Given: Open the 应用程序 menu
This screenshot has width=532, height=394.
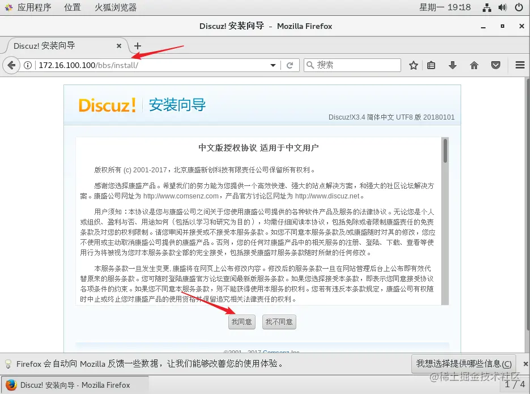Looking at the screenshot, I should pos(34,7).
